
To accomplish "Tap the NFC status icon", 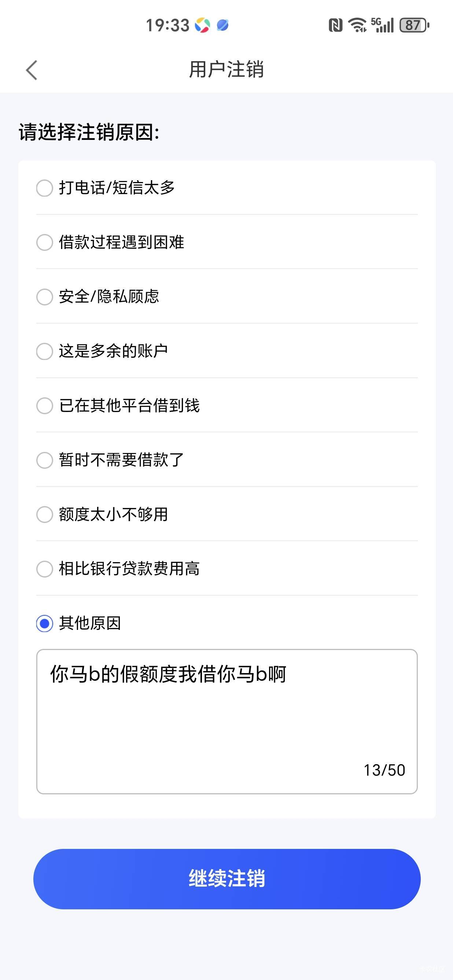I will tap(335, 26).
